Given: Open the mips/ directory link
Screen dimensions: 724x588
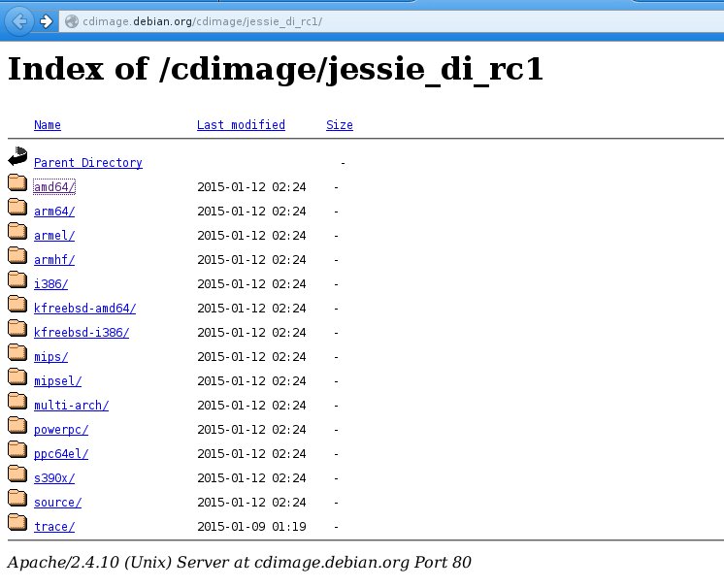Looking at the screenshot, I should [50, 357].
